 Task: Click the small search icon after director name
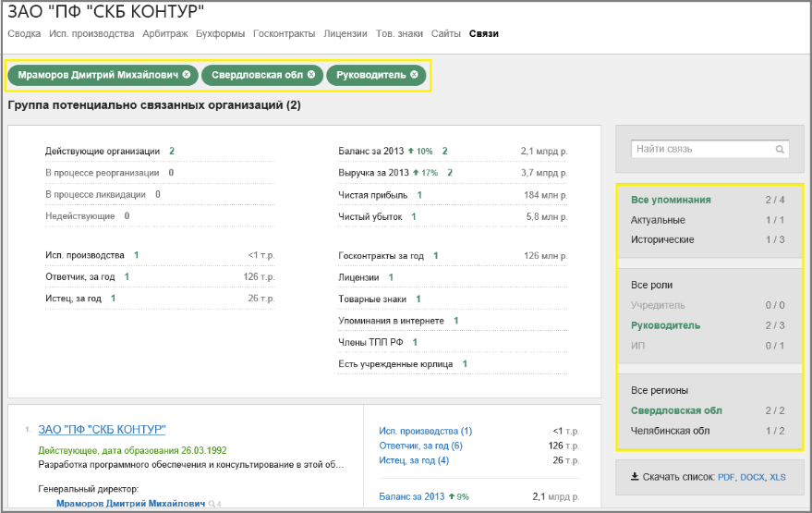(212, 504)
